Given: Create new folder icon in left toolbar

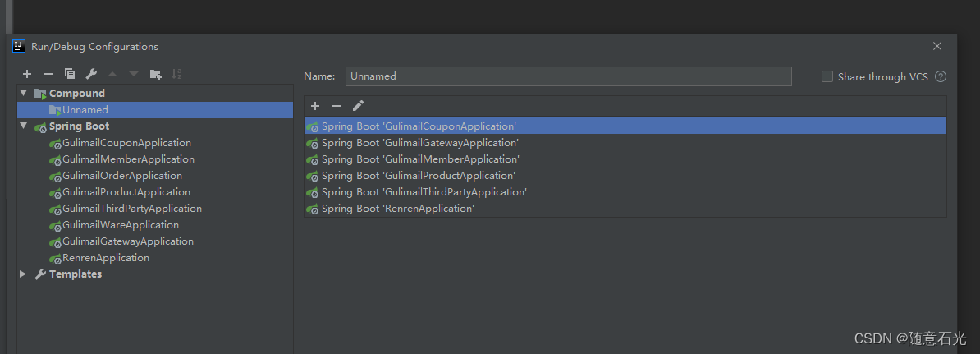Looking at the screenshot, I should point(156,74).
